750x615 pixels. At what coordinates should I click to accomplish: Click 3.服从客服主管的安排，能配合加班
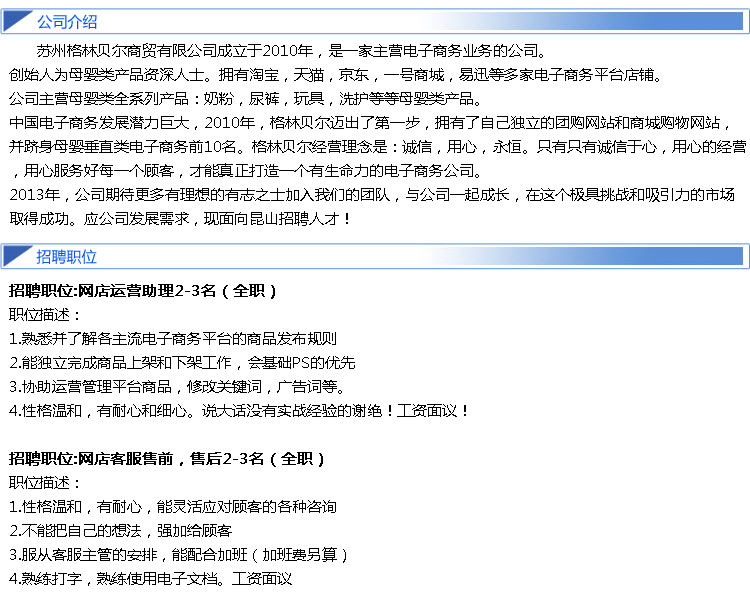pyautogui.click(x=178, y=555)
